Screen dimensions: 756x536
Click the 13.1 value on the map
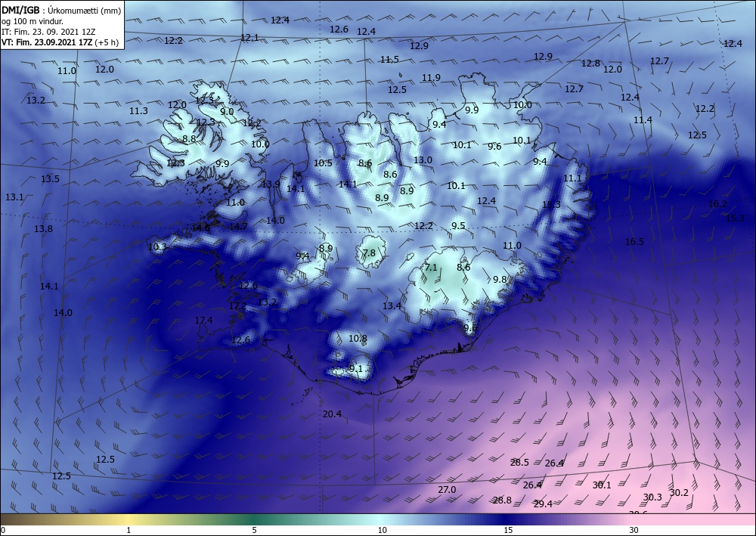14,197
